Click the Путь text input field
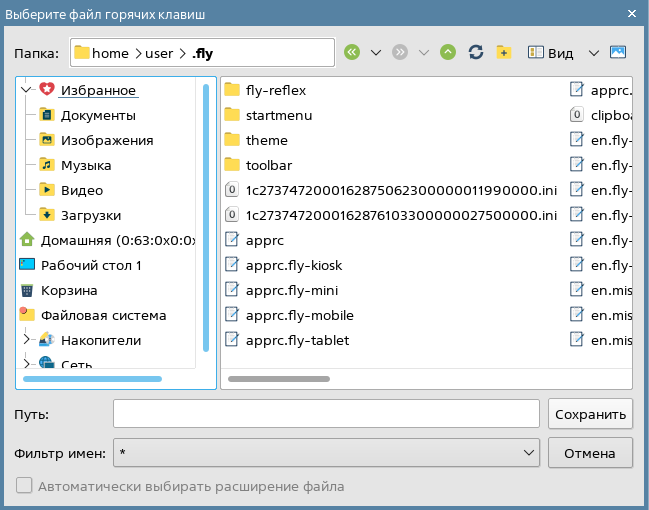This screenshot has height=510, width=649. pyautogui.click(x=326, y=413)
